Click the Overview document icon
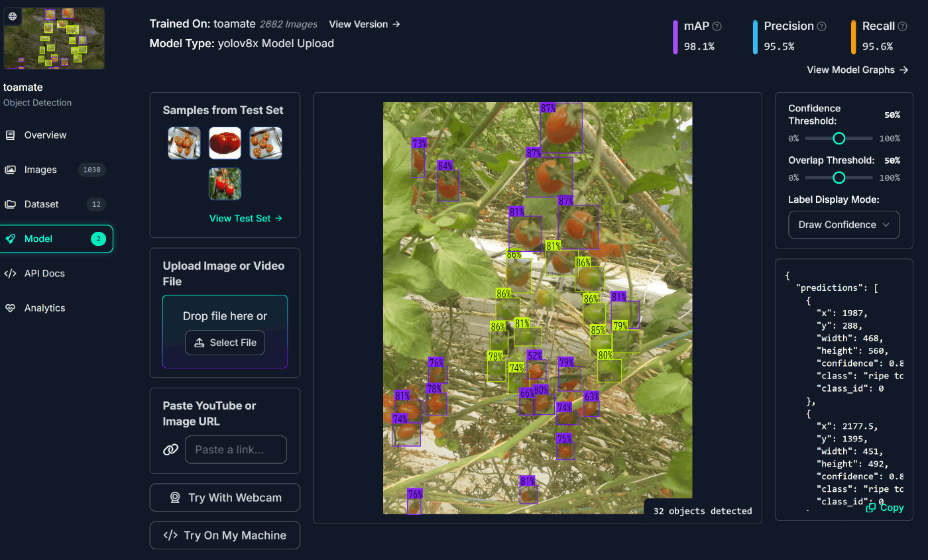The height and width of the screenshot is (560, 928). point(10,135)
